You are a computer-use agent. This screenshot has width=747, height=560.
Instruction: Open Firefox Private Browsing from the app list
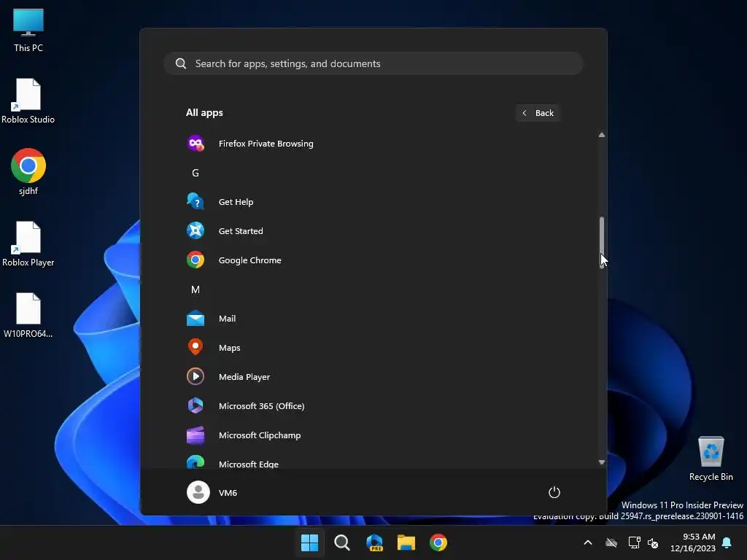373,144
